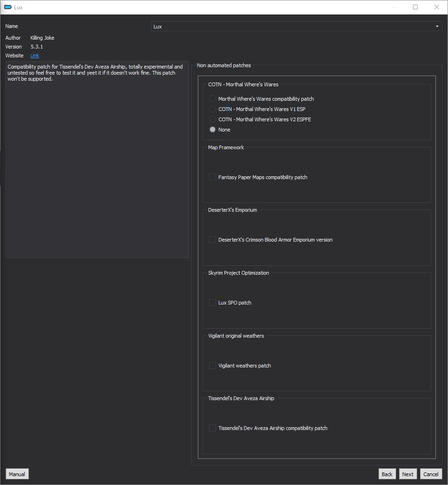Cancel the installer dialog

tap(431, 474)
